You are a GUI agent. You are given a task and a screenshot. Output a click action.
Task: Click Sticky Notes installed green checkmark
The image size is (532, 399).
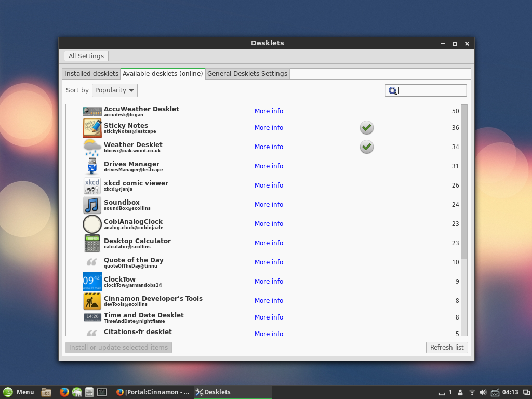367,128
